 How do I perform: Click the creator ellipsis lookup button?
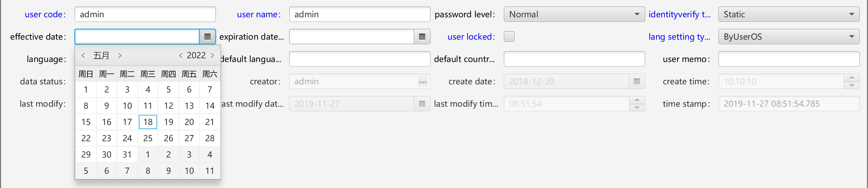(423, 82)
